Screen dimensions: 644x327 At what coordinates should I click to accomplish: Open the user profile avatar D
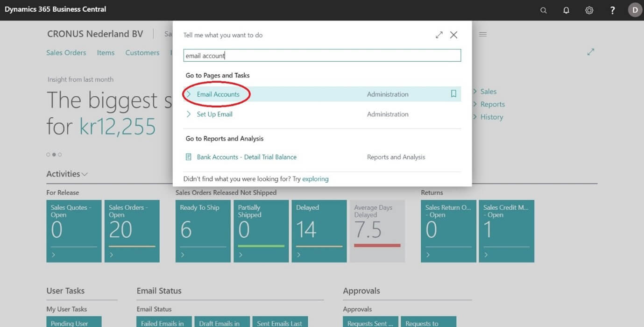pyautogui.click(x=635, y=10)
